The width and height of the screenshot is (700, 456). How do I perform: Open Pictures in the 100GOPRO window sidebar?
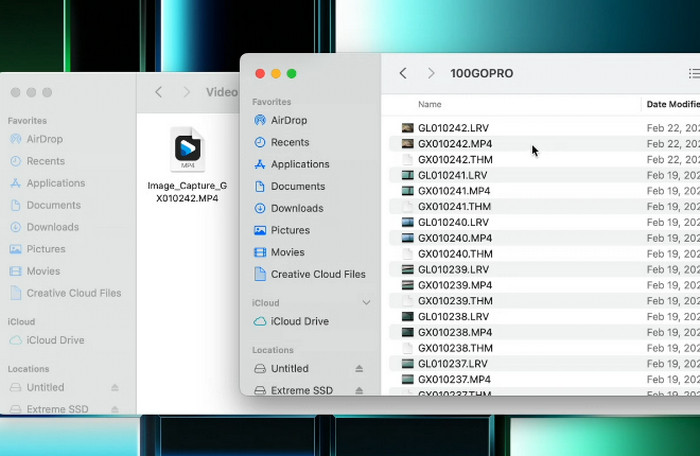(282, 230)
